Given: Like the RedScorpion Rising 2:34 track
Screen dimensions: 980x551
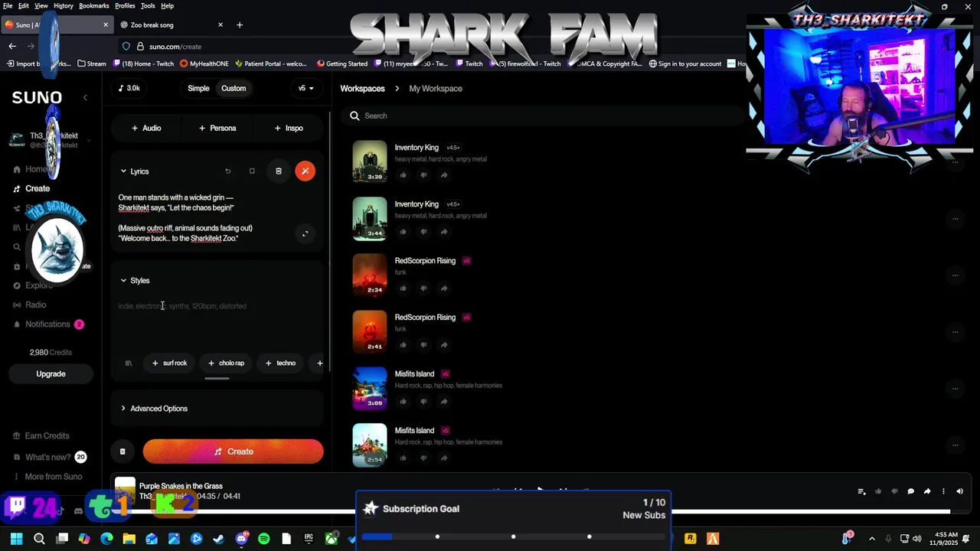Looking at the screenshot, I should [x=403, y=289].
